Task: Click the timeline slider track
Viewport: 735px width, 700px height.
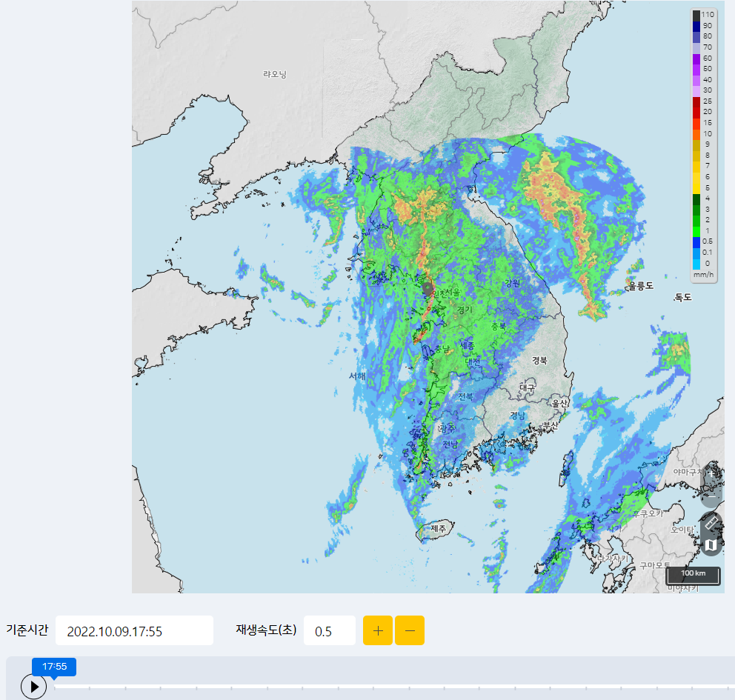Action: click(393, 687)
